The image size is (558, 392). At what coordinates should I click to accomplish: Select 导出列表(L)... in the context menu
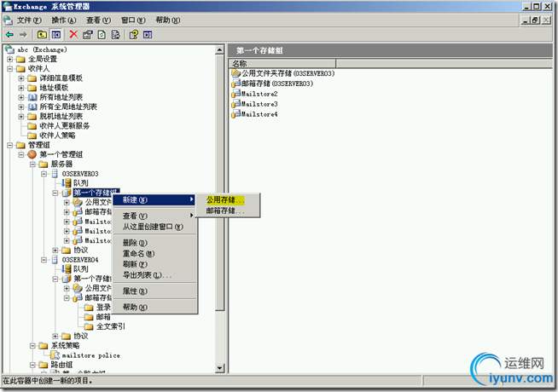pyautogui.click(x=154, y=275)
